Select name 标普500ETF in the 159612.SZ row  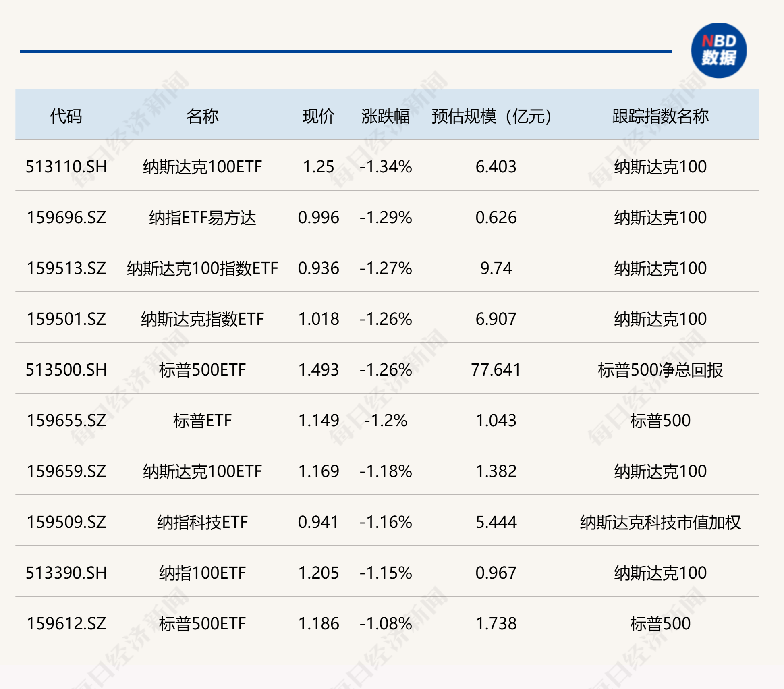(x=202, y=624)
